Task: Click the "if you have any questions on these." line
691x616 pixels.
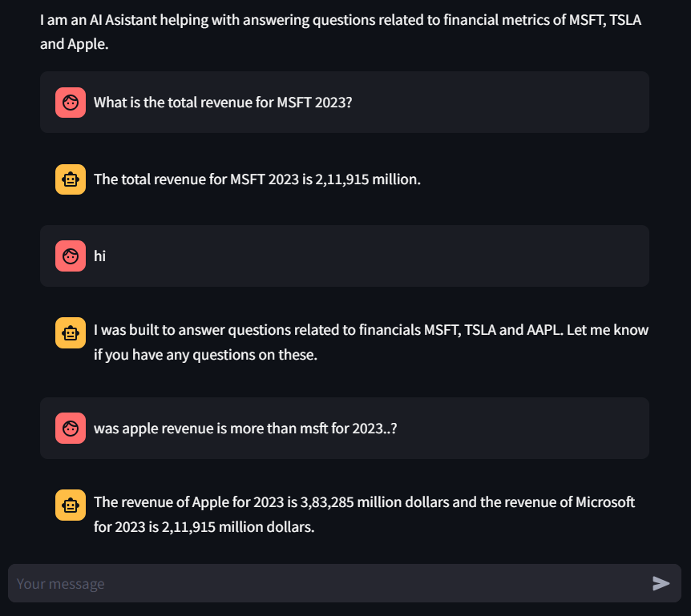Action: pos(205,355)
